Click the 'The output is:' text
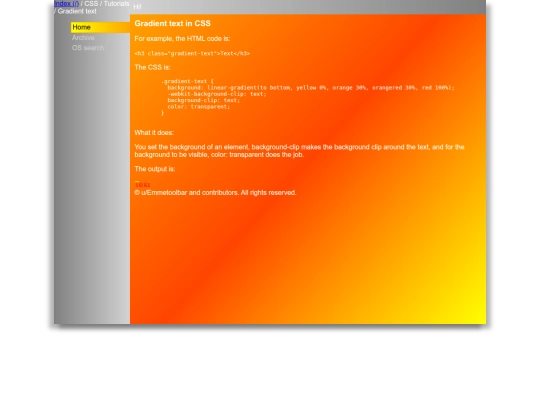 [x=155, y=169]
